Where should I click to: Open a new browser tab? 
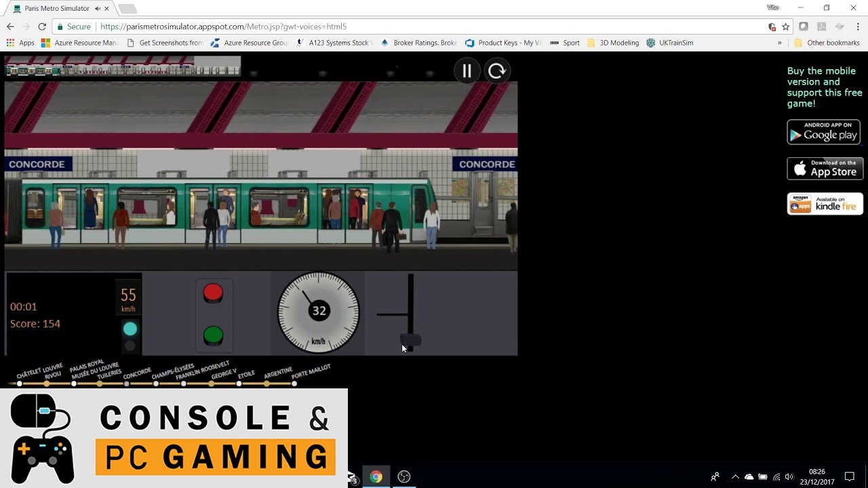(127, 9)
